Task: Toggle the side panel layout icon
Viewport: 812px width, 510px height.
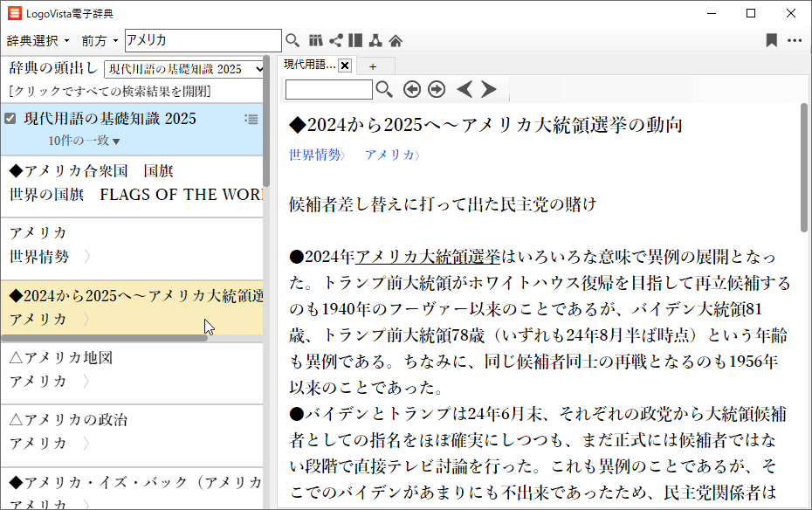Action: [355, 40]
